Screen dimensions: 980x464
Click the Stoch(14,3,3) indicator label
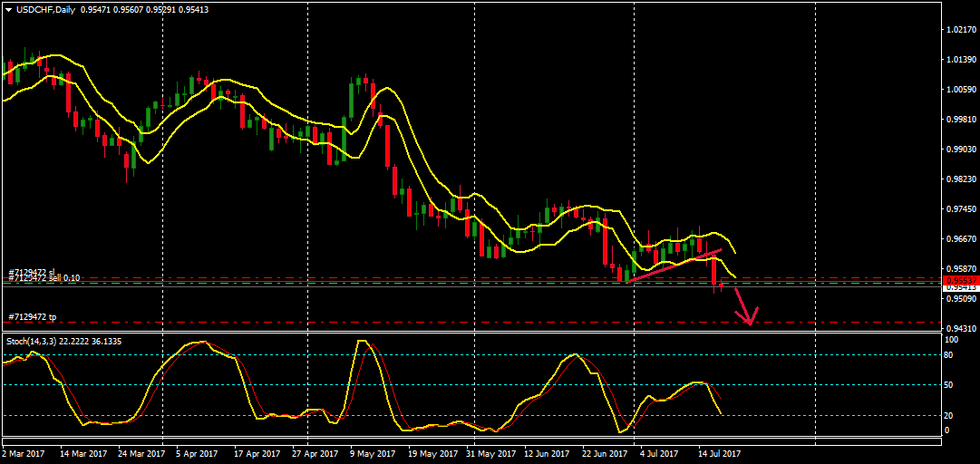[33, 341]
